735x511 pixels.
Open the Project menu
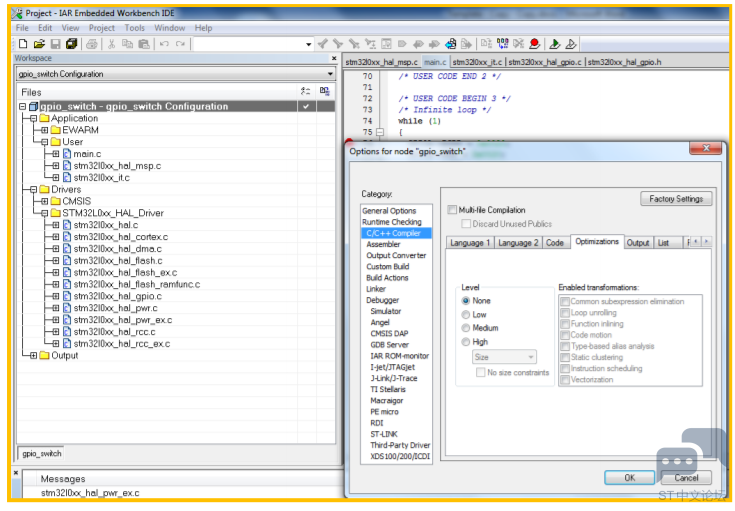click(102, 28)
